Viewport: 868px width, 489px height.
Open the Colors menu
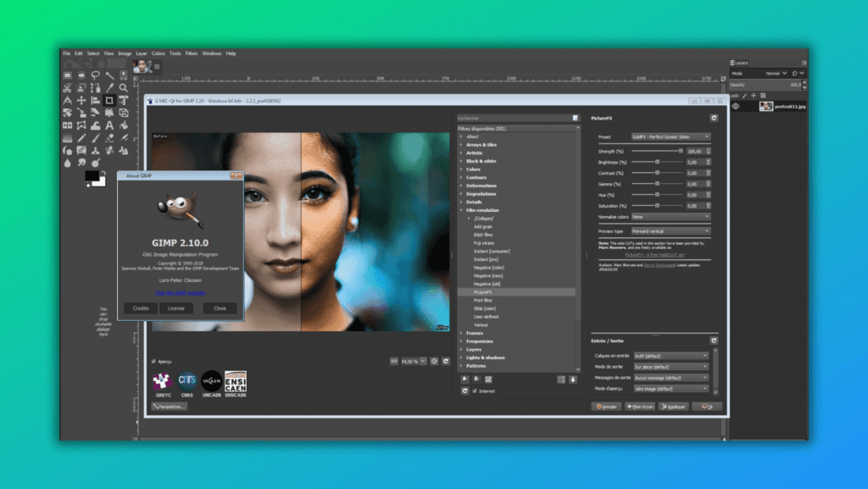[159, 53]
